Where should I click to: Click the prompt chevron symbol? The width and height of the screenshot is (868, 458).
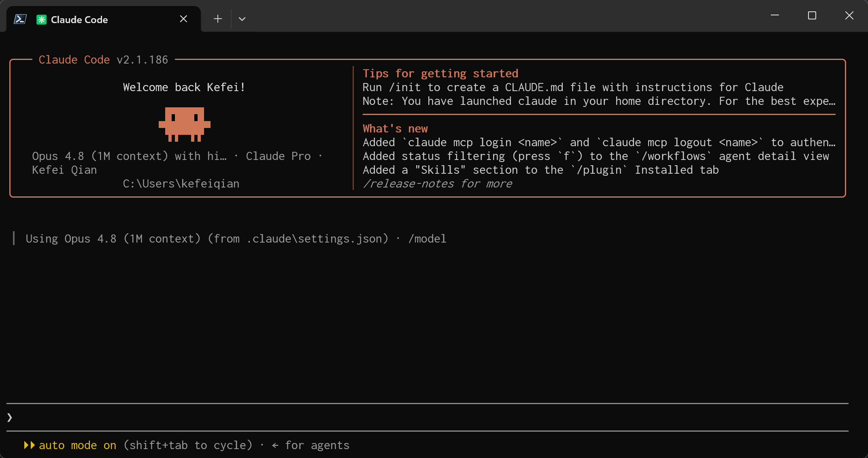(x=10, y=417)
